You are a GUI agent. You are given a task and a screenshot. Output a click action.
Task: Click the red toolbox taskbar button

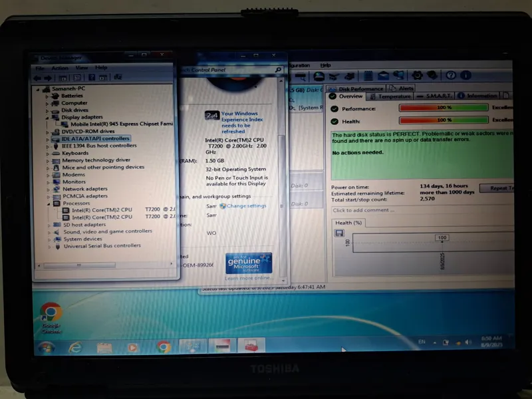coord(251,346)
